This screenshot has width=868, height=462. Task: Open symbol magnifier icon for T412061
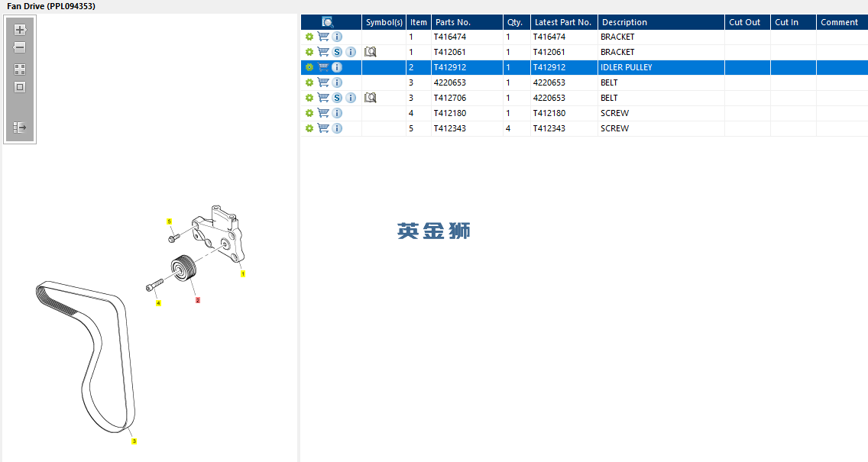371,52
